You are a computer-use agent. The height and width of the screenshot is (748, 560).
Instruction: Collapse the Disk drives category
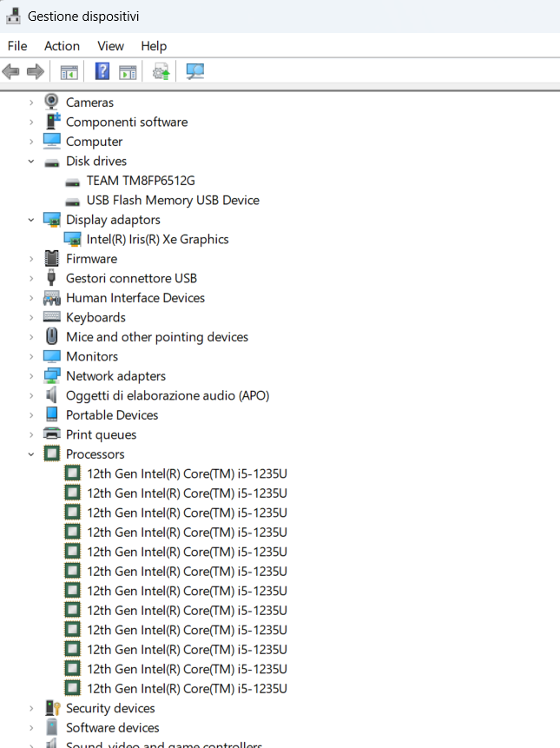click(31, 162)
